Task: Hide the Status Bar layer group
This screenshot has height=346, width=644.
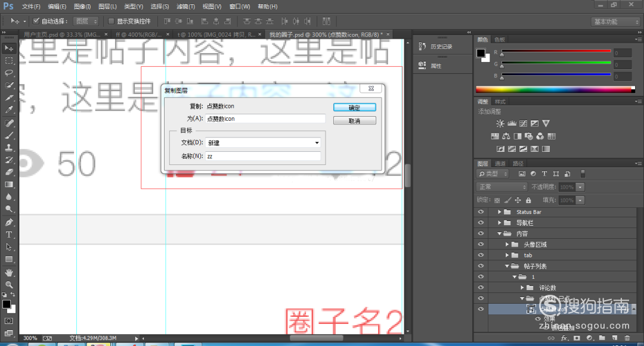Action: coord(481,212)
